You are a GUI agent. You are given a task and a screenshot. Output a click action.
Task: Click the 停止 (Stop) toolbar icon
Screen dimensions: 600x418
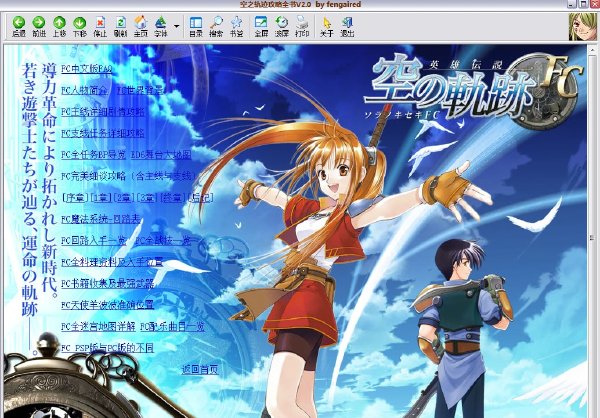click(x=100, y=26)
